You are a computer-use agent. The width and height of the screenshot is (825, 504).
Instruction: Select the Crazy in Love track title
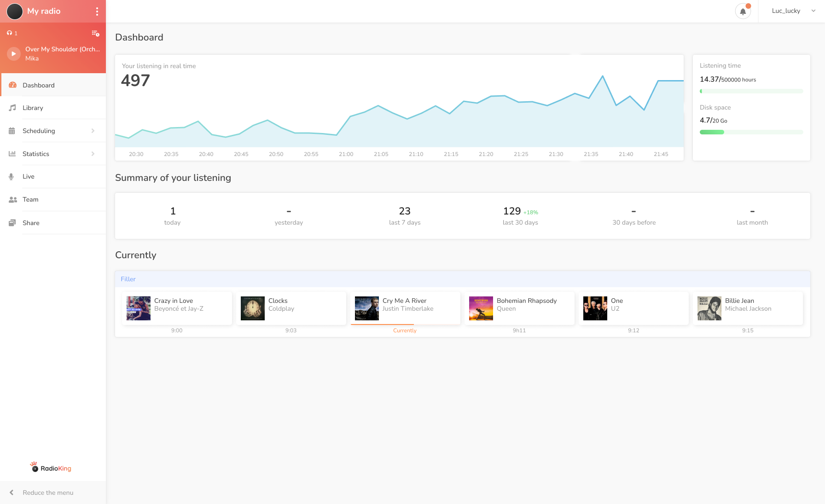click(x=174, y=301)
